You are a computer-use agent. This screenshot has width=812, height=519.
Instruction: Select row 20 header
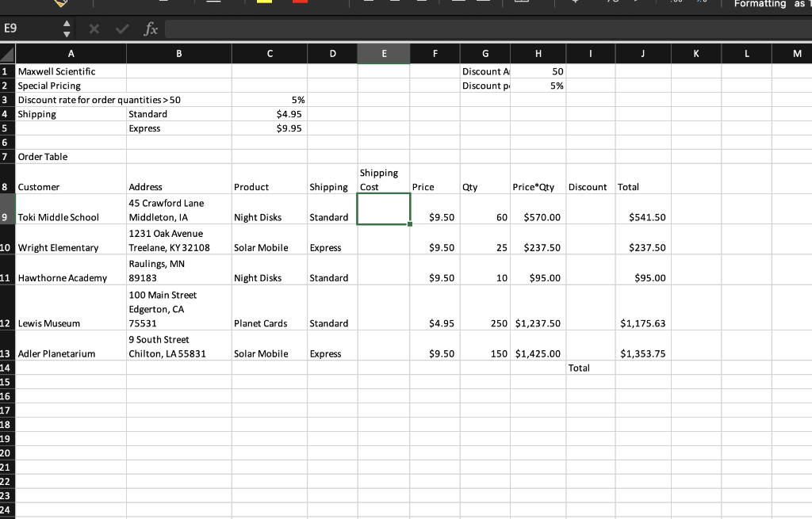coord(7,453)
